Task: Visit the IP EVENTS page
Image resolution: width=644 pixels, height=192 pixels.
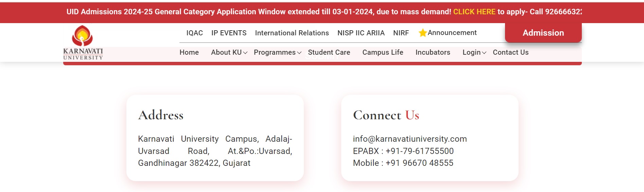Action: [x=229, y=33]
